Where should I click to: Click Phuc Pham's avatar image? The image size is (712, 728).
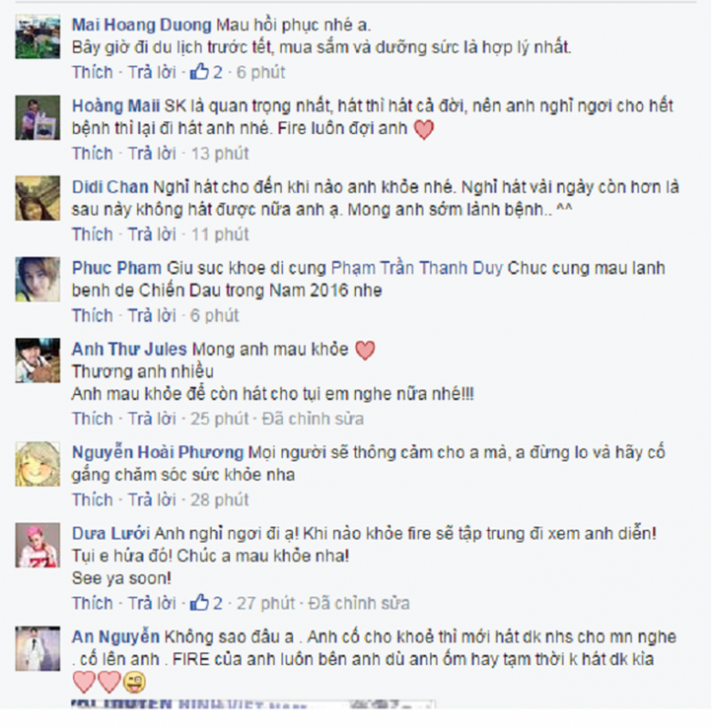[x=37, y=279]
